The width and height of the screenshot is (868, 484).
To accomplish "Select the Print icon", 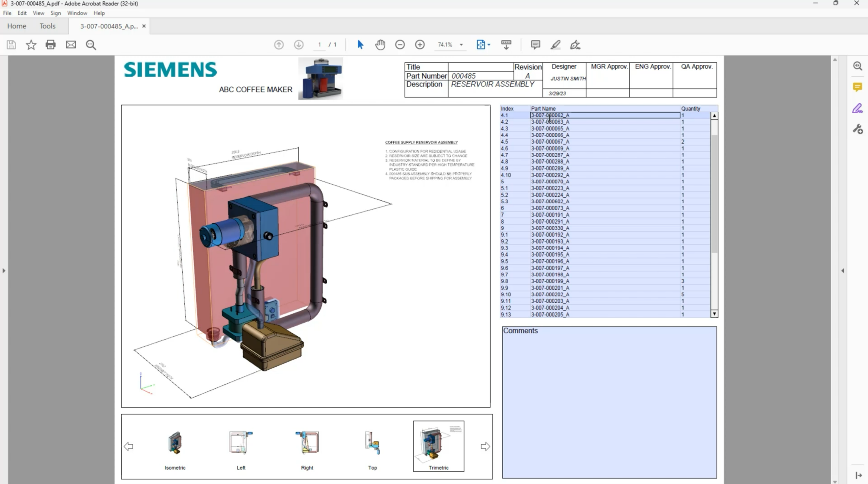I will coord(51,44).
